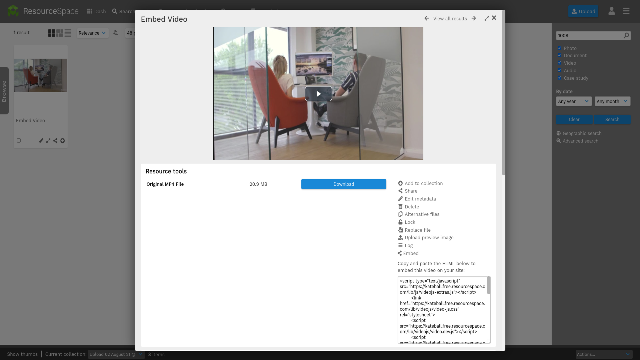Click the embed HTML code text area
Screen dimensions: 640x360
[x=442, y=310]
